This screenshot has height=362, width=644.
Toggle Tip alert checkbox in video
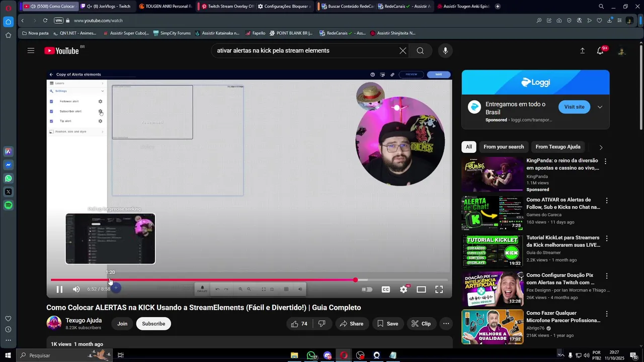[51, 121]
